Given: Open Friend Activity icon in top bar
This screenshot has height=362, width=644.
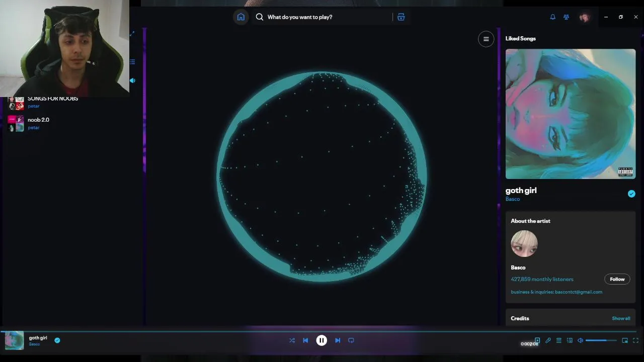Looking at the screenshot, I should point(566,17).
